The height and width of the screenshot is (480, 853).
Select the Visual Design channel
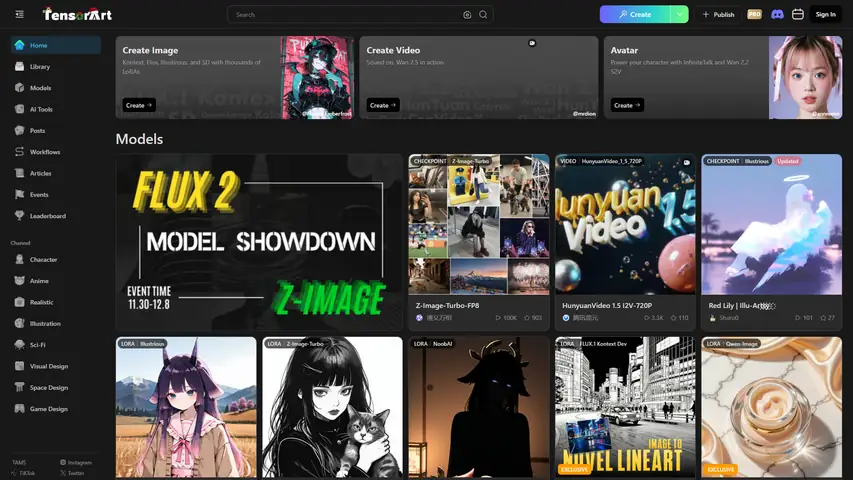55,366
